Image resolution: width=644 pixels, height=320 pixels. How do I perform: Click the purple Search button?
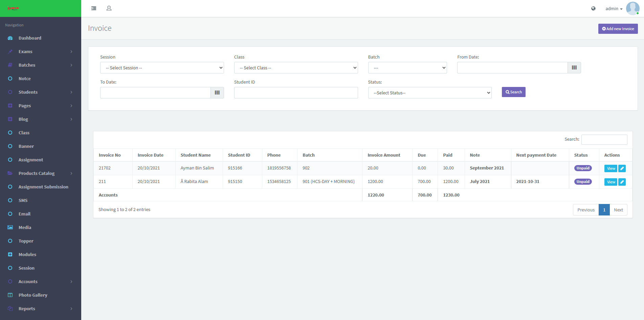[513, 92]
